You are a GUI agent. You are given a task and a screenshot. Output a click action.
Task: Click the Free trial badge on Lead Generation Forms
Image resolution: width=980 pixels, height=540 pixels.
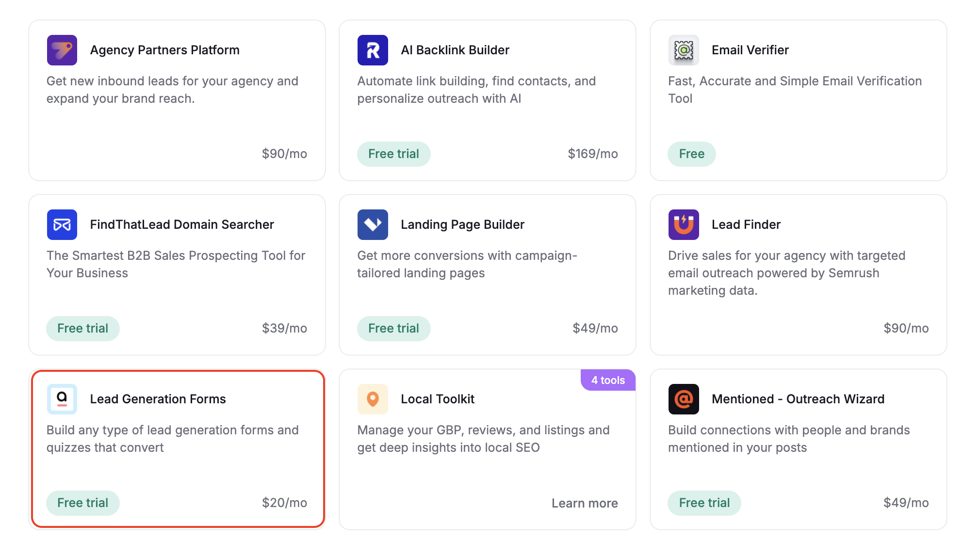[x=82, y=503]
